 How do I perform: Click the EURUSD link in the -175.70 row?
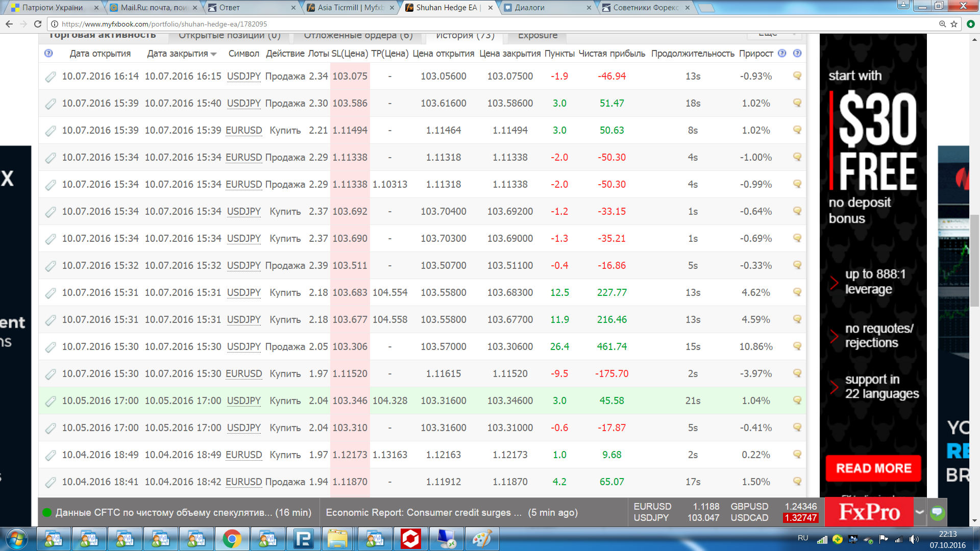tap(243, 374)
